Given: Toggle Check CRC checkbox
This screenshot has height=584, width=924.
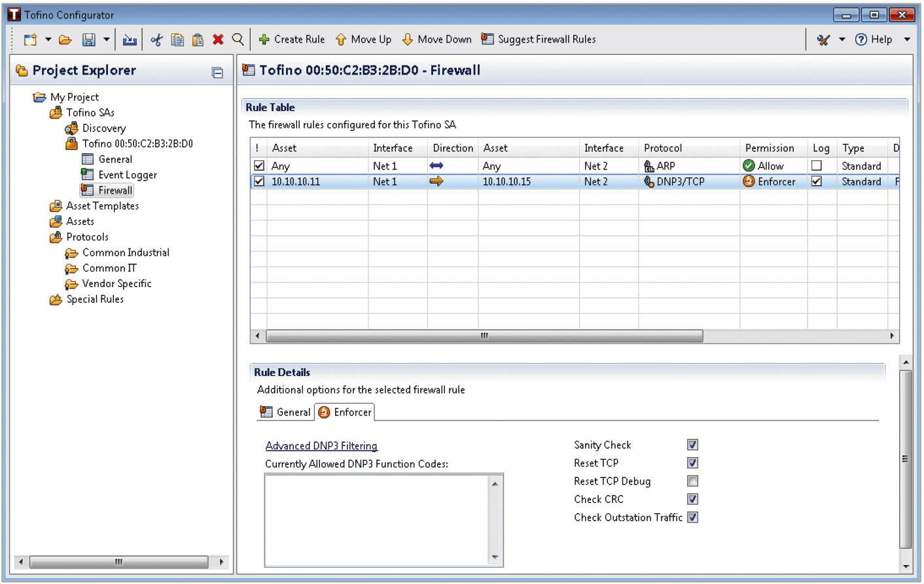Looking at the screenshot, I should [692, 499].
